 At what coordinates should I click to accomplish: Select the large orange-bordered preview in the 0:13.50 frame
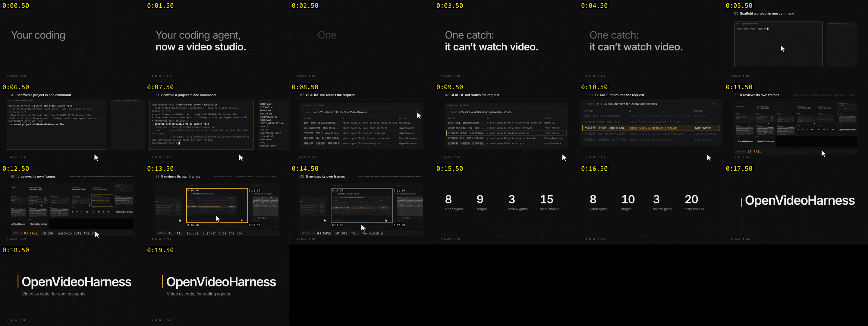click(217, 206)
